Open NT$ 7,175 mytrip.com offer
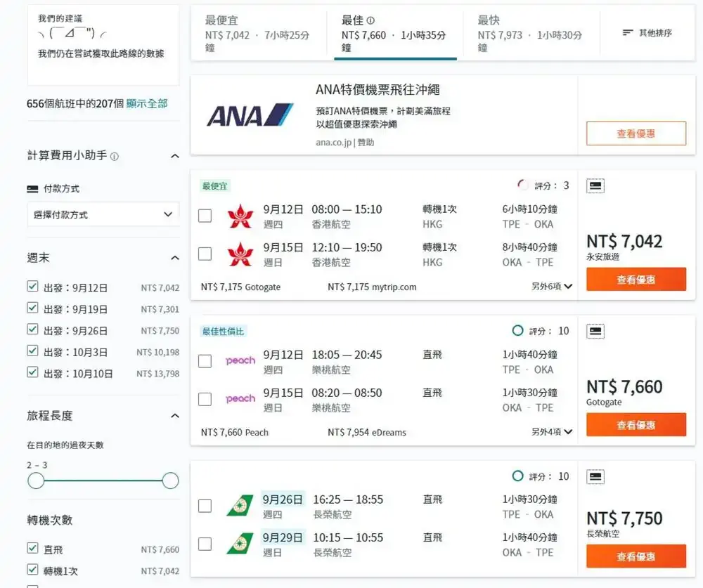The width and height of the screenshot is (703, 588). pyautogui.click(x=372, y=287)
